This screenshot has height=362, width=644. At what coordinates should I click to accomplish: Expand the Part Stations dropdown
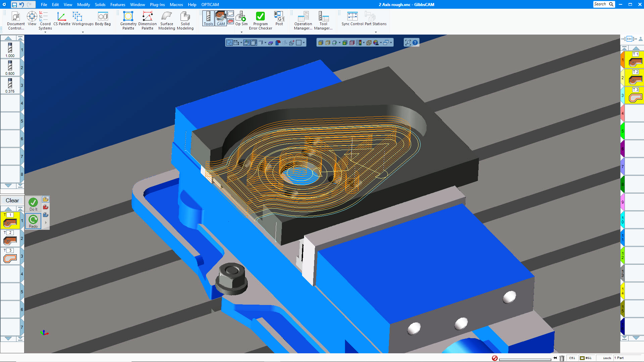[376, 32]
